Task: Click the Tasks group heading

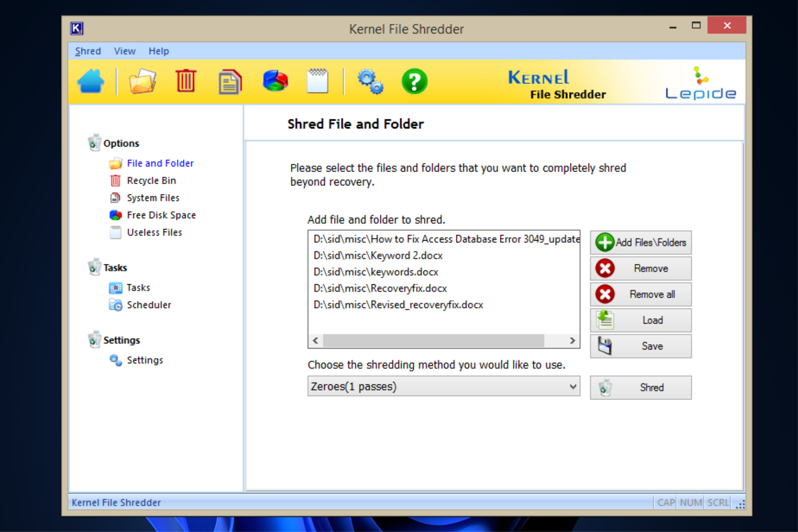Action: click(115, 268)
